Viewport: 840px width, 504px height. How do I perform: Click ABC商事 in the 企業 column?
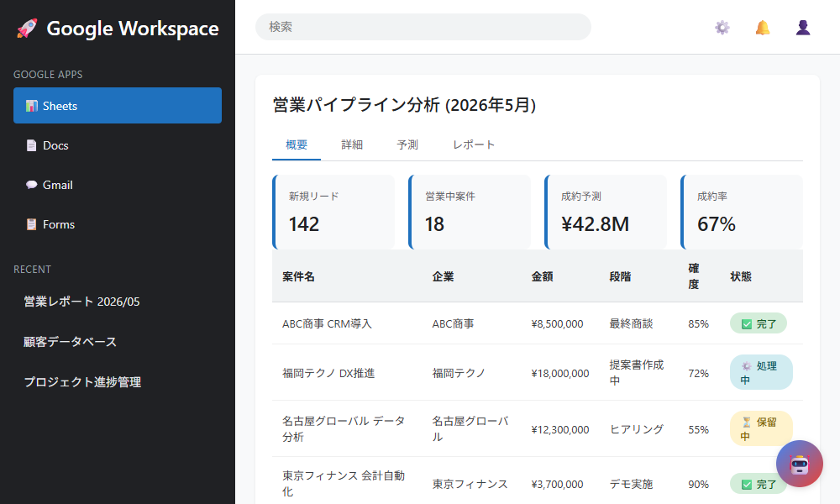pos(454,324)
